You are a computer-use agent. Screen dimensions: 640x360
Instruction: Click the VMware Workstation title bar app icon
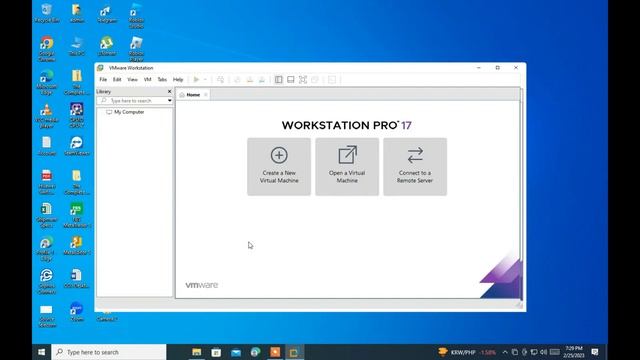click(x=100, y=68)
